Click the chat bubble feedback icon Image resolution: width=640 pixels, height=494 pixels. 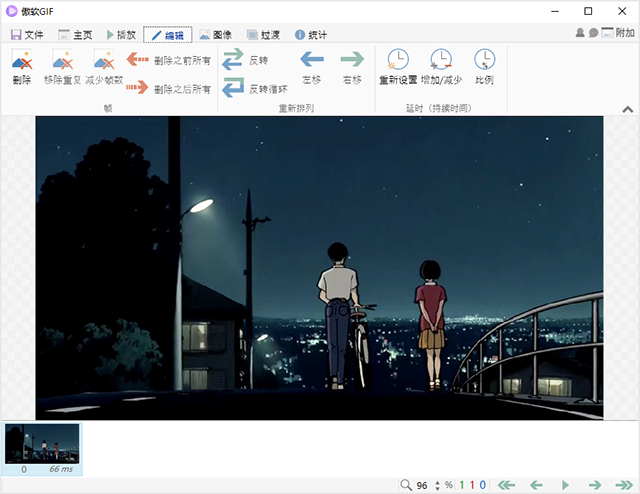593,33
